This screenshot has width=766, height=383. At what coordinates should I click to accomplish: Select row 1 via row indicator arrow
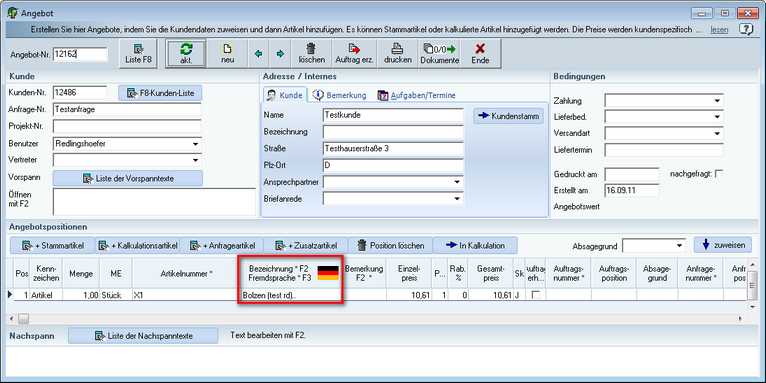coord(11,295)
